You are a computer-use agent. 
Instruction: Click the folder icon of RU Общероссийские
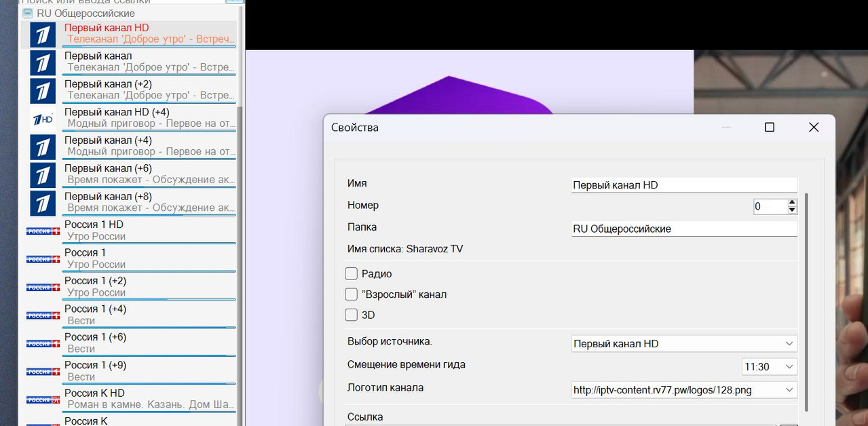click(28, 14)
